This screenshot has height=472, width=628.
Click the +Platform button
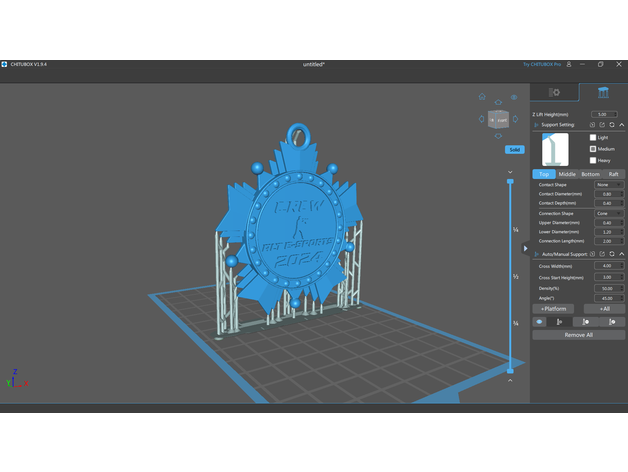(554, 309)
